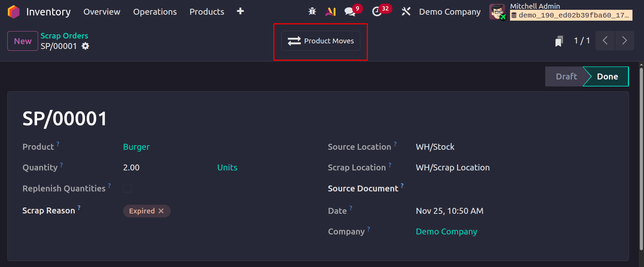This screenshot has height=267, width=644.
Task: Click the Expired tag label
Action: [x=142, y=211]
